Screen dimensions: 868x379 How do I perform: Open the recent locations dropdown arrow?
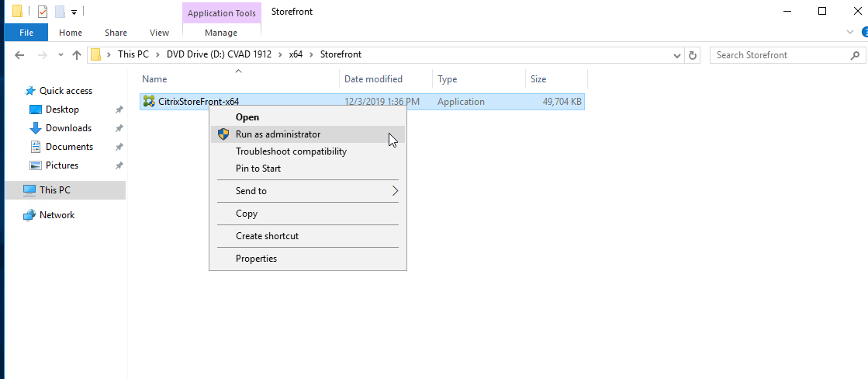61,55
